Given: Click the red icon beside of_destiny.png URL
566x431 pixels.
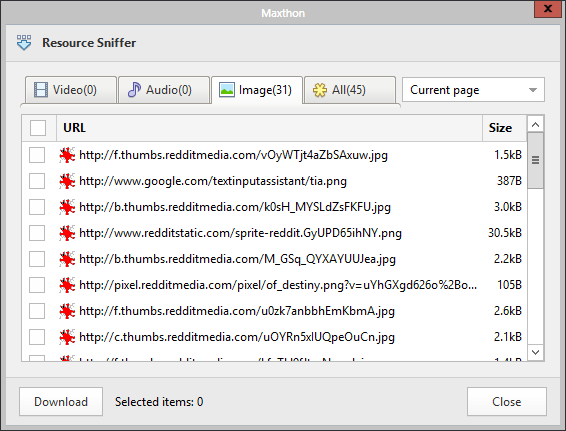Looking at the screenshot, I should click(x=67, y=285).
